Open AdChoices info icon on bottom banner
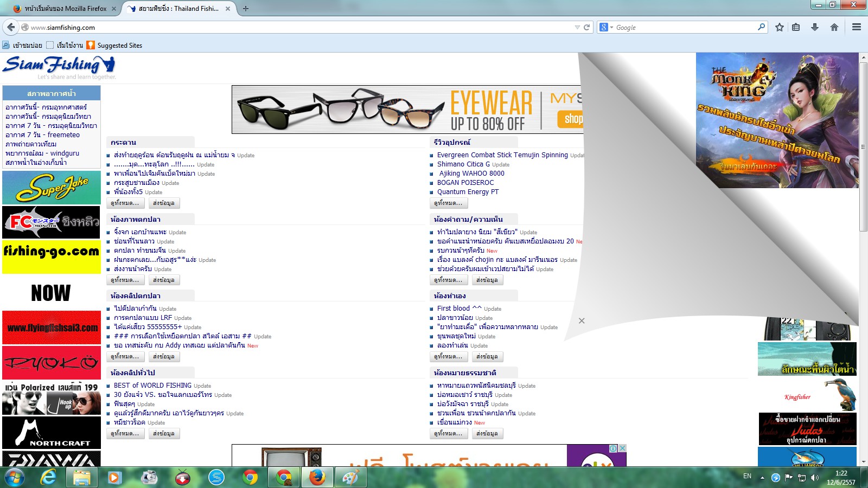This screenshot has height=488, width=868. coord(614,448)
